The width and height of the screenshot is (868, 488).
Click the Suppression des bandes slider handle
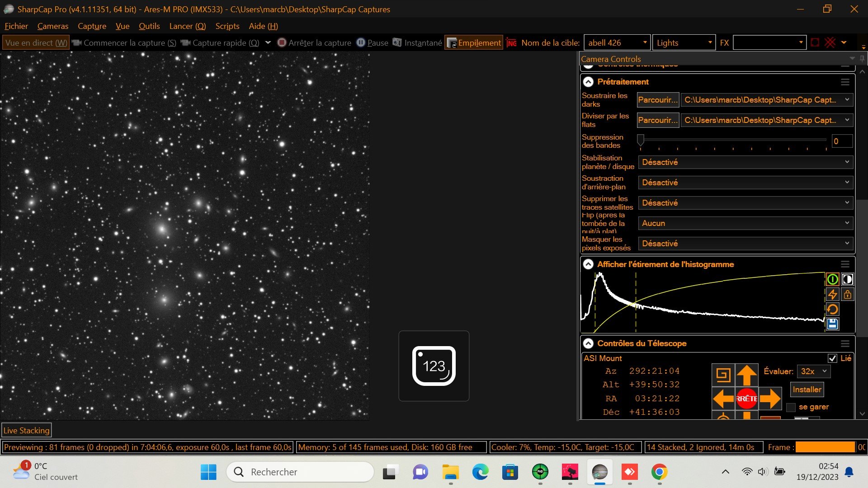click(x=641, y=140)
